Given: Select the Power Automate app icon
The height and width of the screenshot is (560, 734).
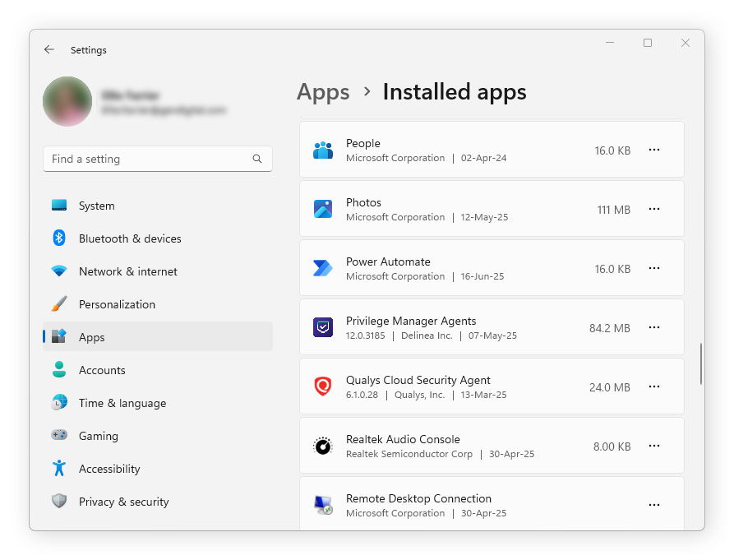Looking at the screenshot, I should pos(322,268).
